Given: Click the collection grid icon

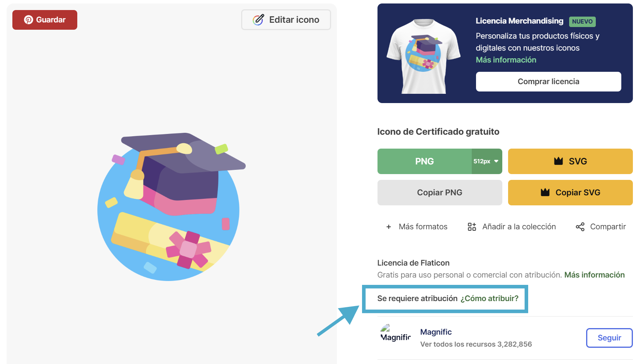Looking at the screenshot, I should [x=472, y=227].
